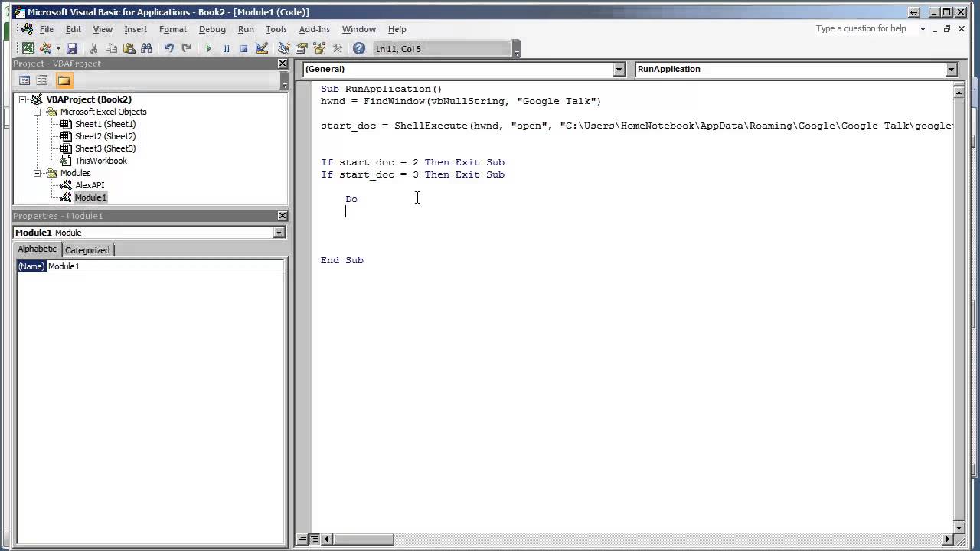Edit the (Name) Module1 property value
Screen dimensions: 980x551
(x=165, y=266)
